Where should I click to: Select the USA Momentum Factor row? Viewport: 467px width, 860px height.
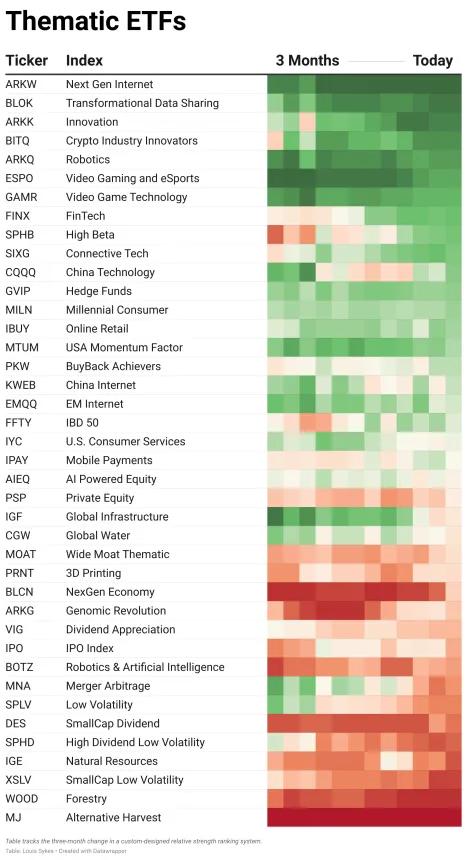(233, 347)
